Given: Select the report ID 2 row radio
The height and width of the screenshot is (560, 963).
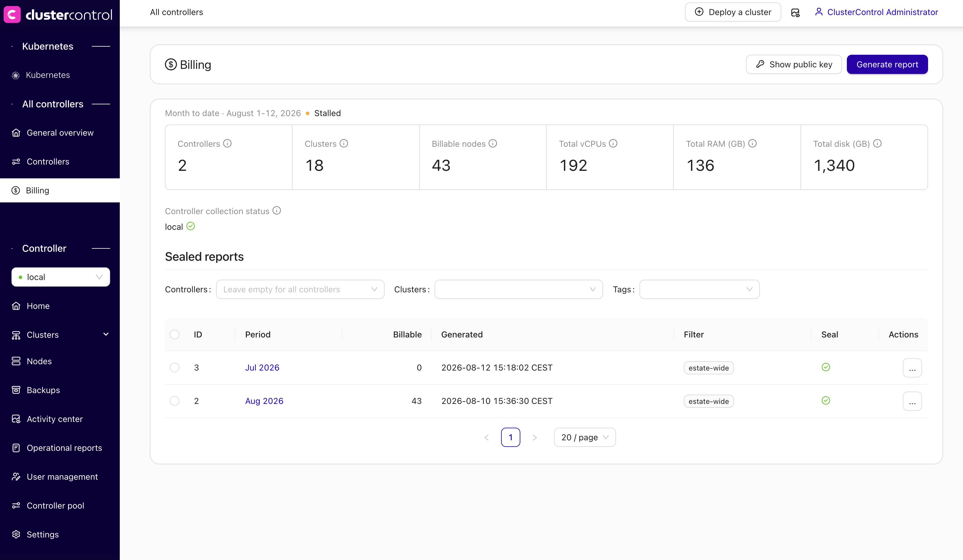Looking at the screenshot, I should pyautogui.click(x=175, y=401).
